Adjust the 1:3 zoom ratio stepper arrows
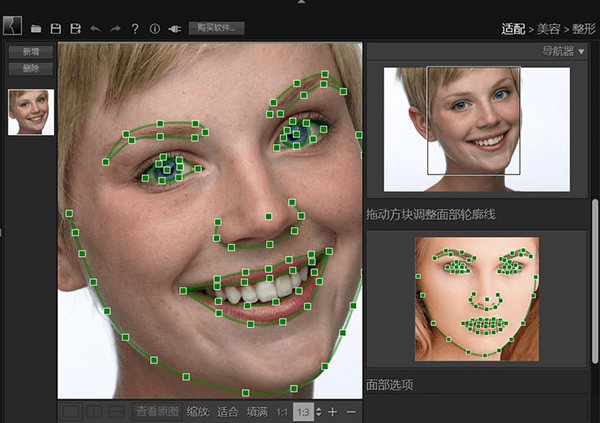This screenshot has height=423, width=600. (x=319, y=411)
